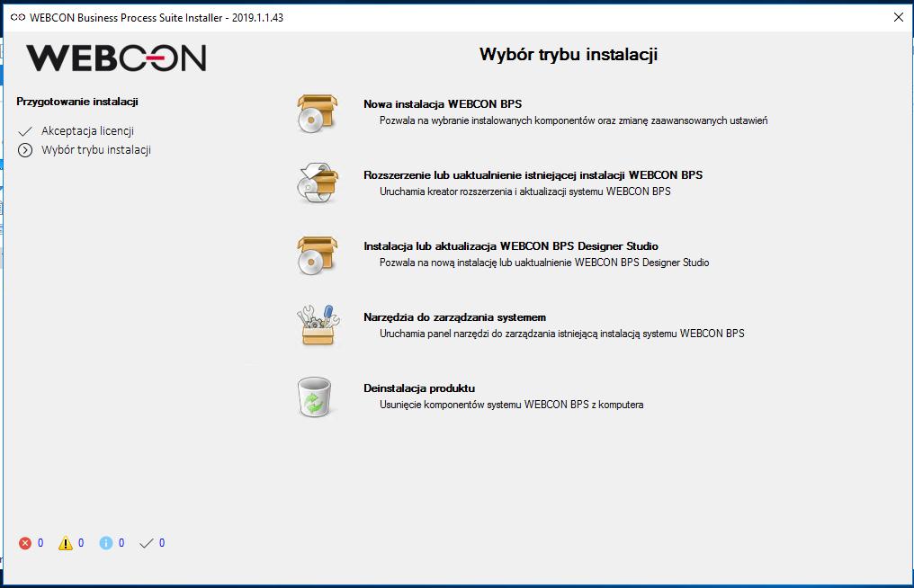914x588 pixels.
Task: Click the box-with-disc icon for Nowa instalacja
Action: 317,113
